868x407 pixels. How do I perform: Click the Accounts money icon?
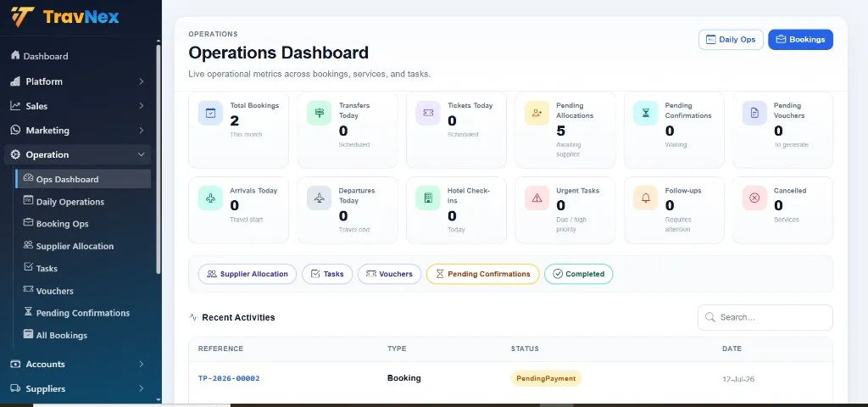(15, 364)
